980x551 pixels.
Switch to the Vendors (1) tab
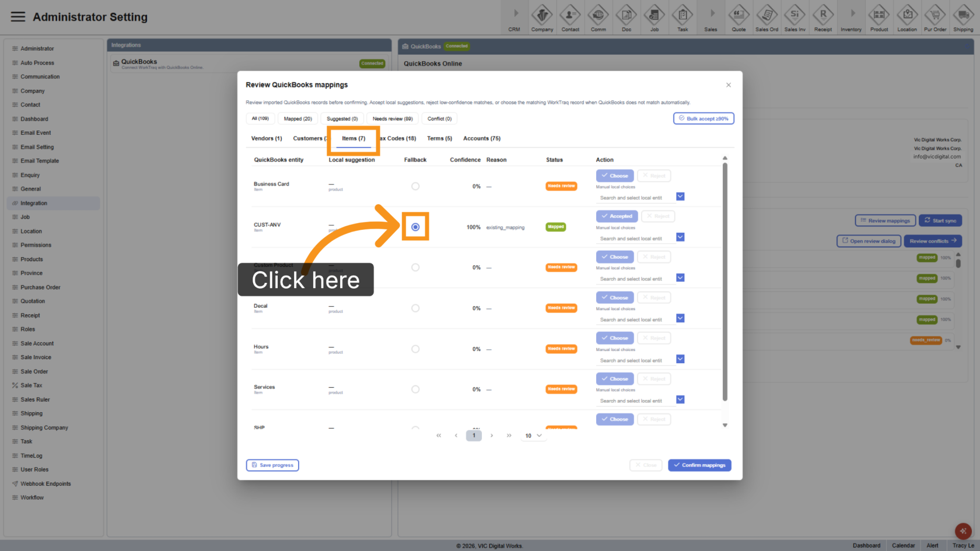click(267, 139)
